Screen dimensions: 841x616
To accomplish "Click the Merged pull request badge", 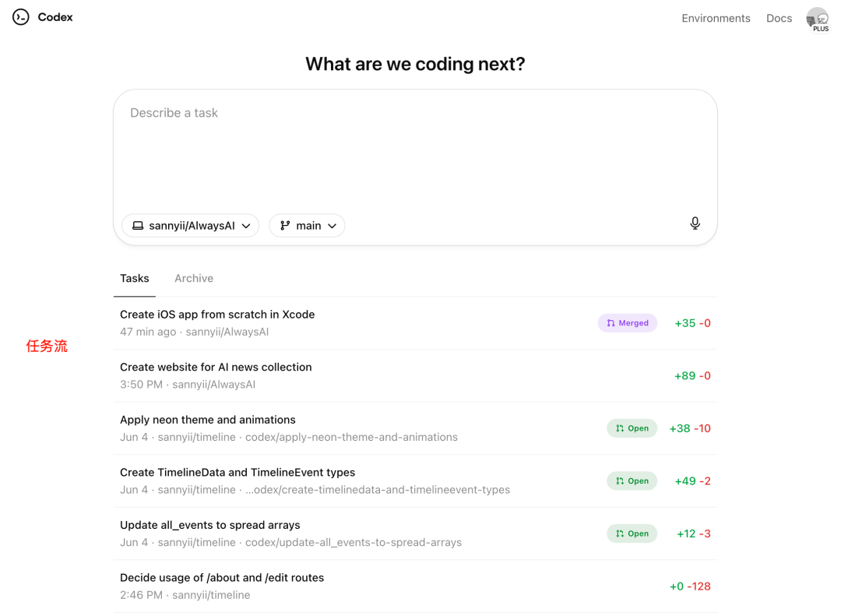I will [628, 323].
